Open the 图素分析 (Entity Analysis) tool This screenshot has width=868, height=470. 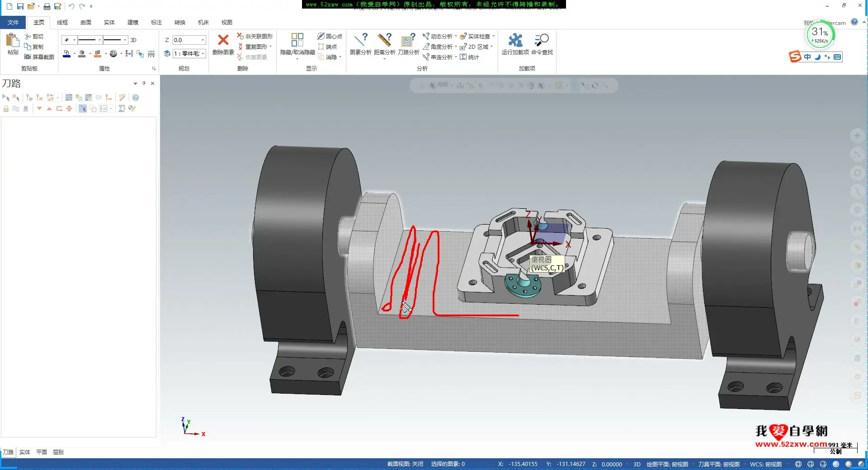[x=360, y=40]
